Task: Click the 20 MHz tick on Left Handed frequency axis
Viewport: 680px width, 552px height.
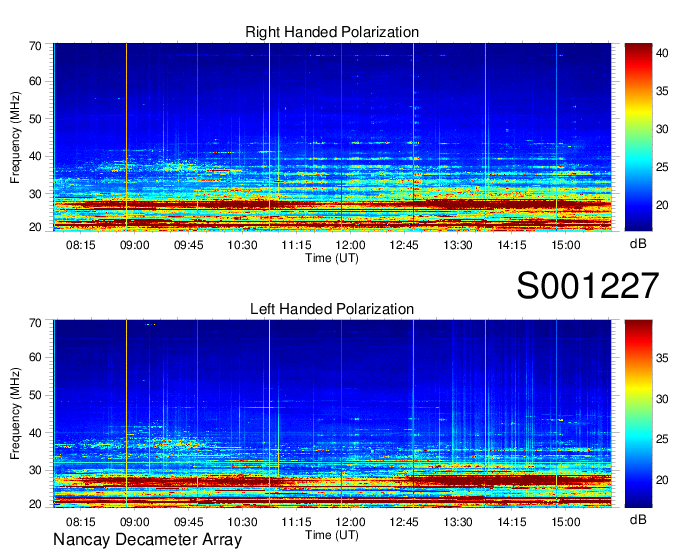Action: coord(35,504)
